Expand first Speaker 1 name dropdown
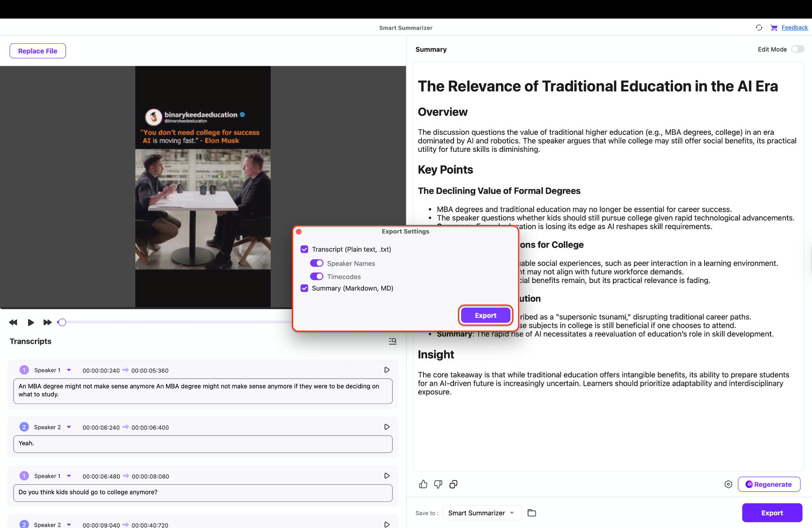Screen dimensions: 812x528 (69, 370)
